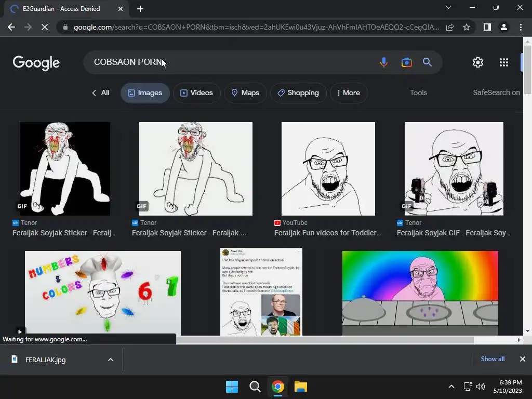Screen dimensions: 532x399
Task: Share this page from address bar
Action: tap(450, 27)
